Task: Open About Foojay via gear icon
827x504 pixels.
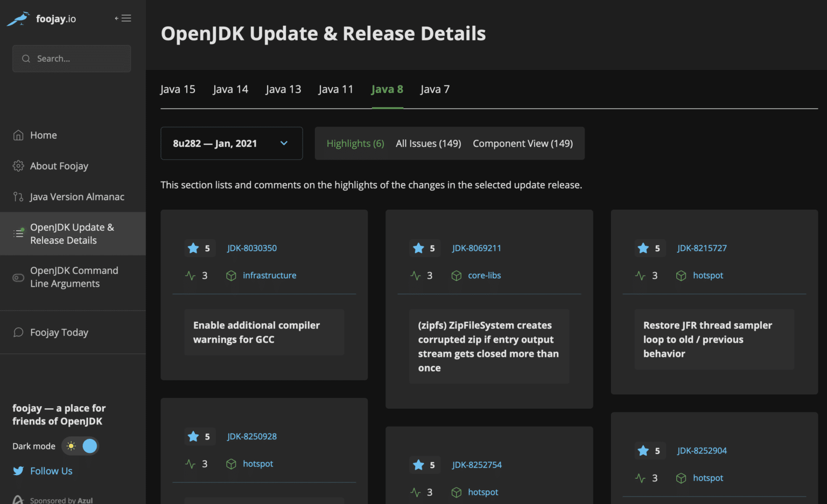Action: 18,166
